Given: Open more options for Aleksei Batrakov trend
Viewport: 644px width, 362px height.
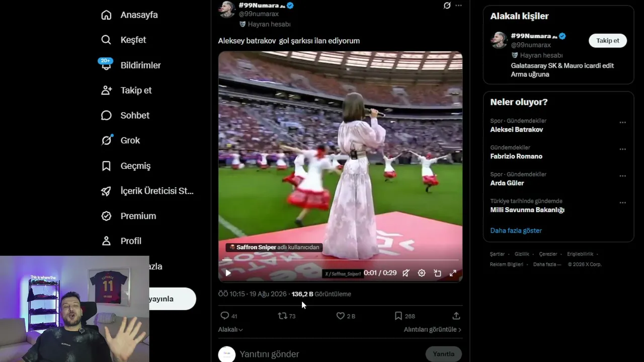Looking at the screenshot, I should pos(622,123).
